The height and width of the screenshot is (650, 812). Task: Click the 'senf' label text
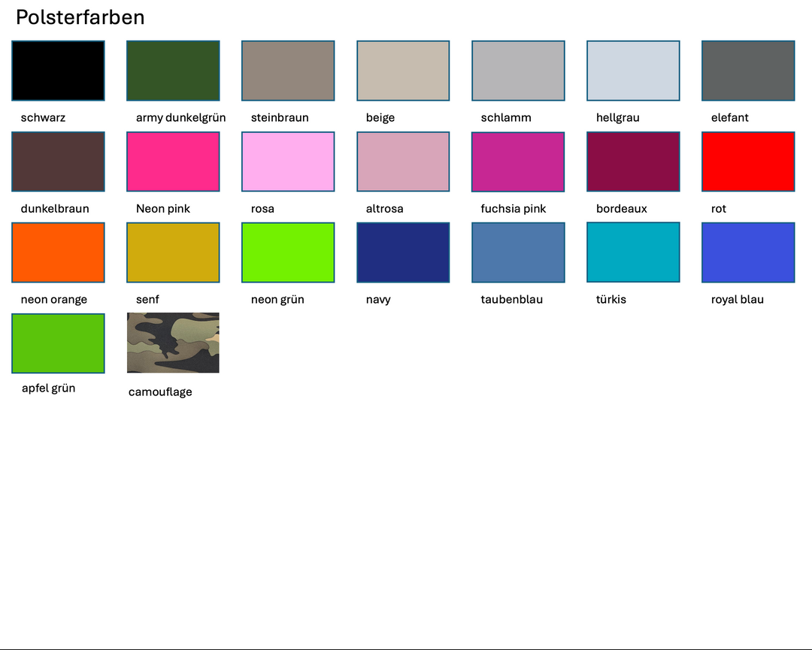point(147,299)
